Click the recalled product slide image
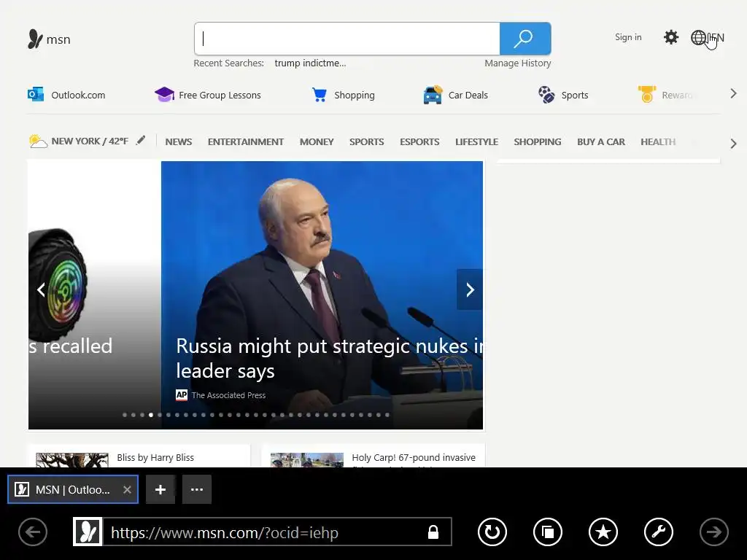Image resolution: width=747 pixels, height=560 pixels. pos(94,295)
